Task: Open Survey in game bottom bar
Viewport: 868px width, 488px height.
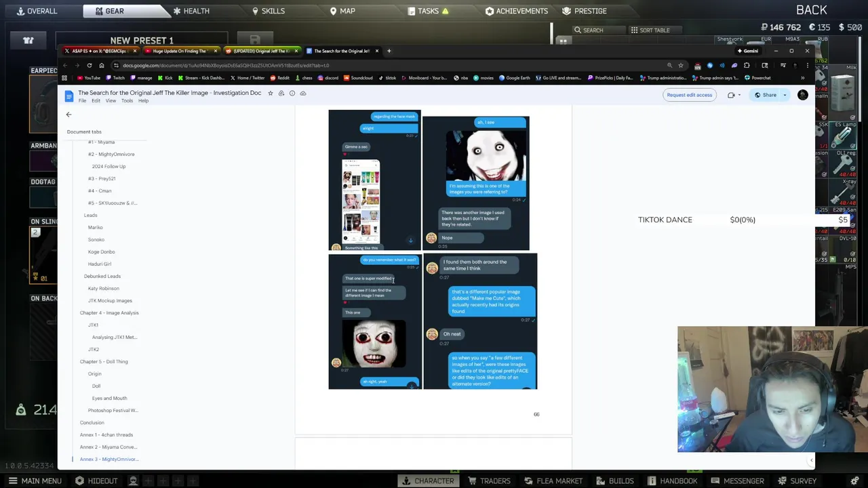Action: coord(797,481)
